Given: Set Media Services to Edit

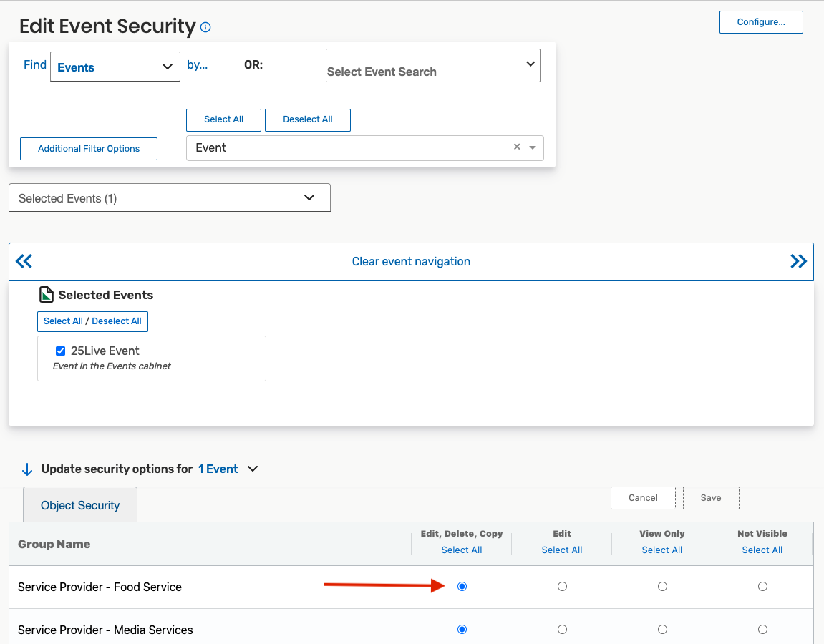Looking at the screenshot, I should click(x=562, y=630).
